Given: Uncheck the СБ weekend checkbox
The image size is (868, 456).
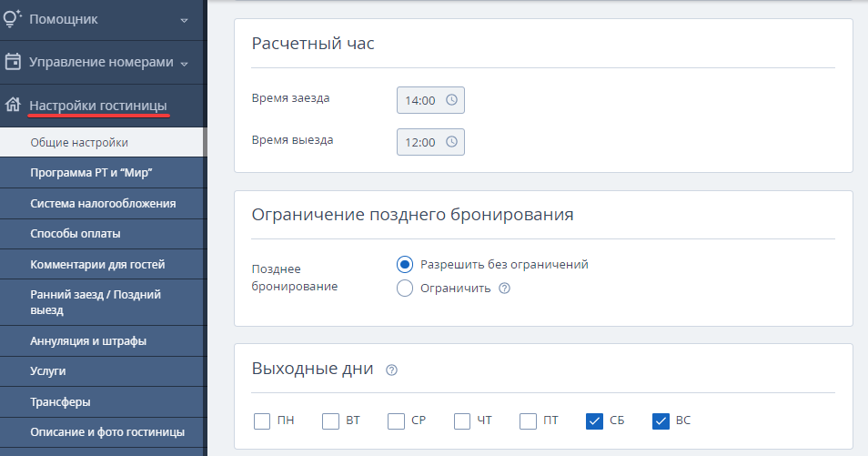Looking at the screenshot, I should click(594, 421).
